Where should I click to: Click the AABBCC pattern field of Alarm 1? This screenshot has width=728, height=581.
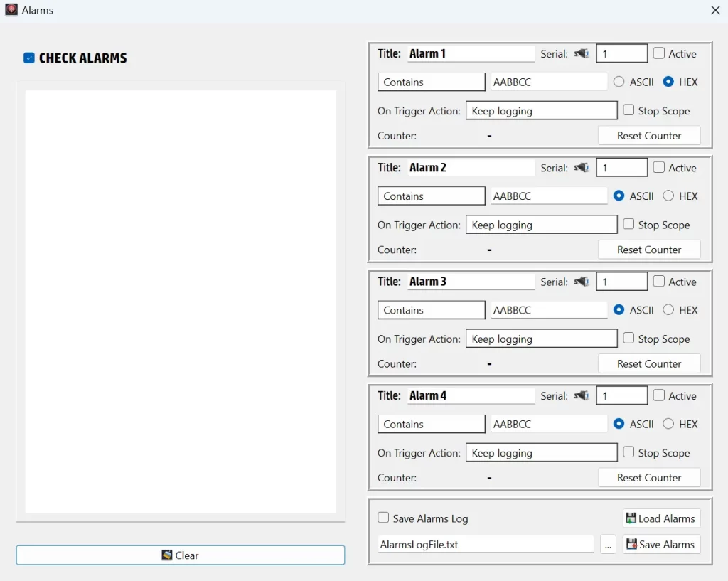point(550,82)
